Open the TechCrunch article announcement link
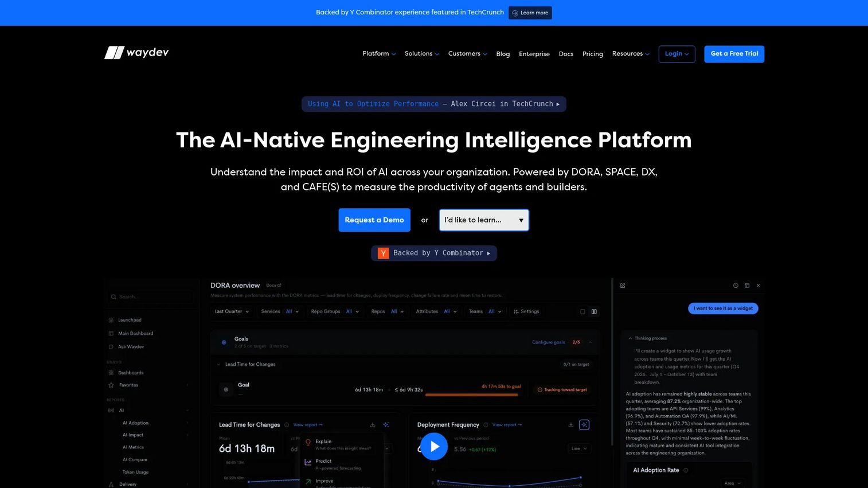The image size is (868, 488). (434, 104)
